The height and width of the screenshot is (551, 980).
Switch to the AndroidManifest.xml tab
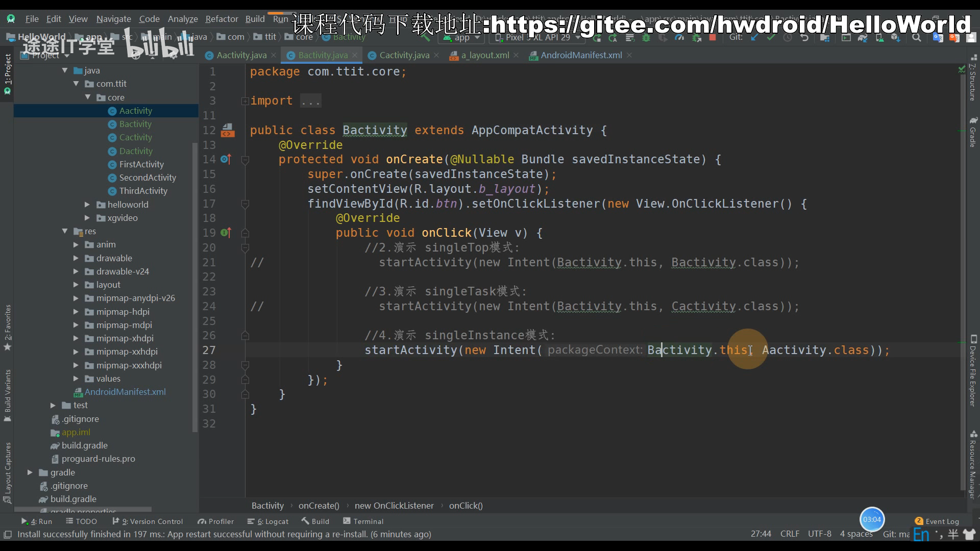pyautogui.click(x=581, y=55)
